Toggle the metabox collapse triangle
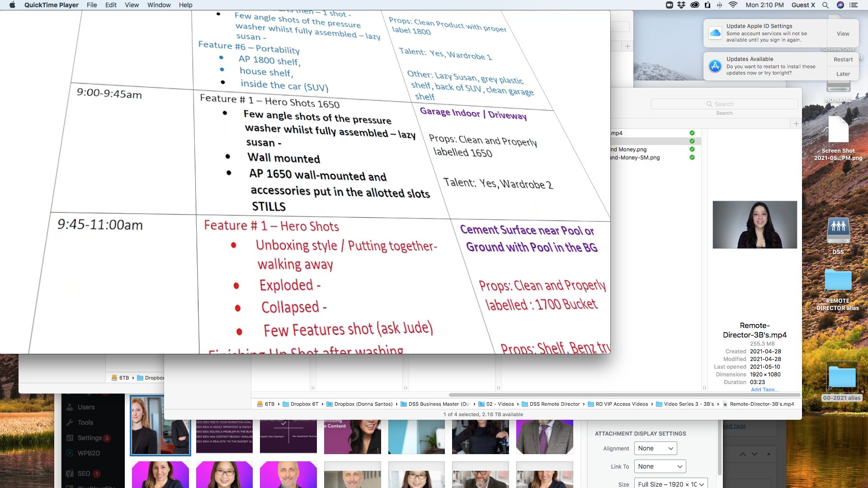Screen dimensions: 868x488 click(x=769, y=454)
